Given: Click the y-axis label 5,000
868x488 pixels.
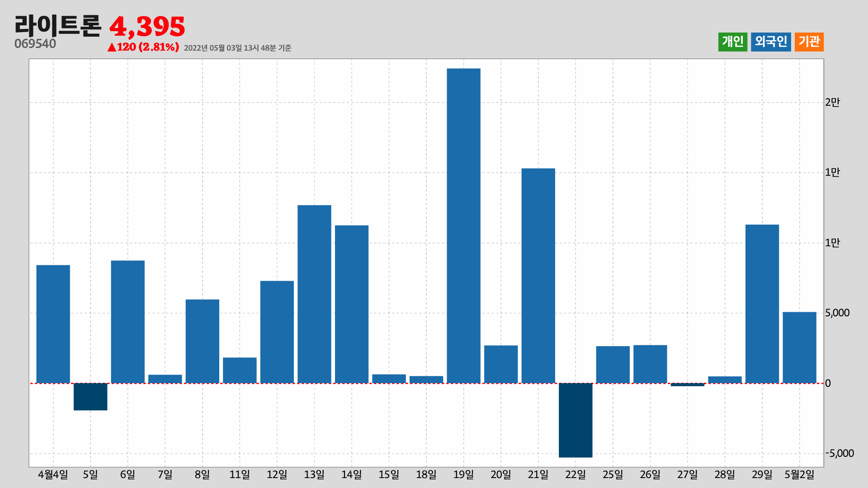Looking at the screenshot, I should click(x=837, y=313).
